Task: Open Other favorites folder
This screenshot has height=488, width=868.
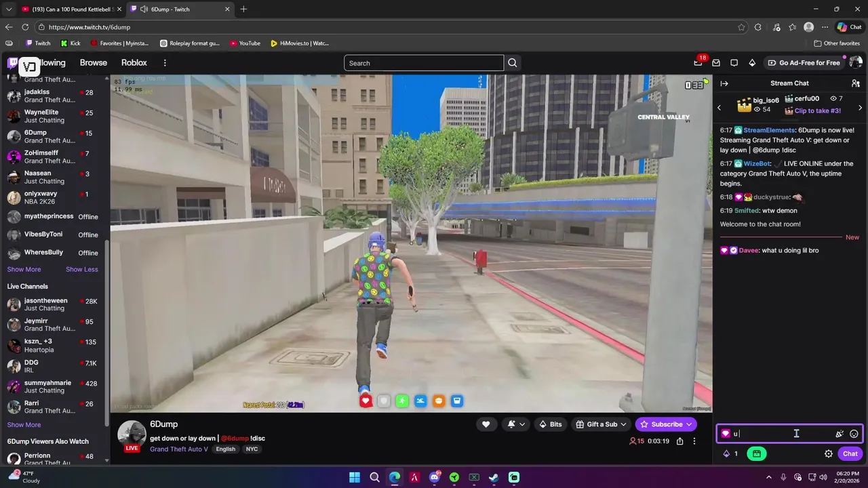Action: click(837, 43)
